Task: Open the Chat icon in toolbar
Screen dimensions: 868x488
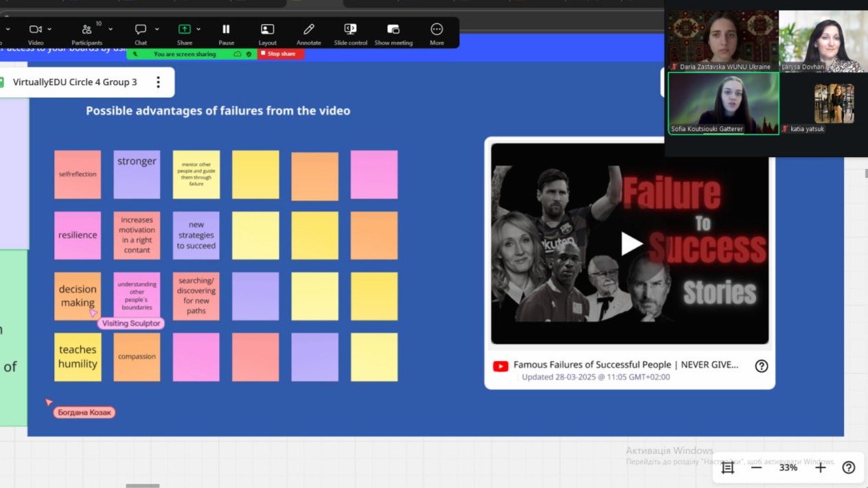Action: click(140, 29)
